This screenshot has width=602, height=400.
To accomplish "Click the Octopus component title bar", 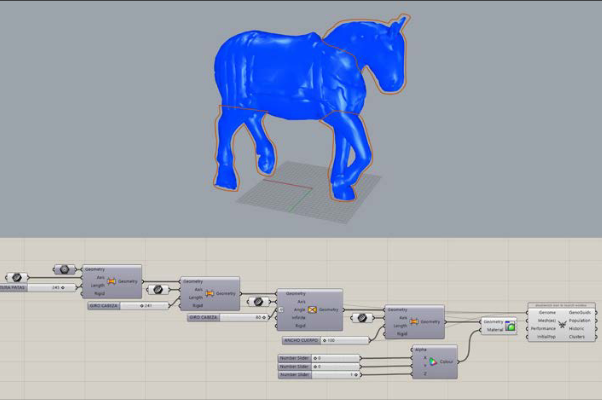I will [562, 306].
